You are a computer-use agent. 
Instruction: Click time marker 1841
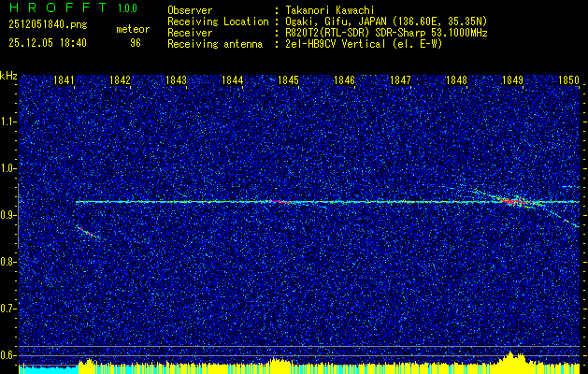pos(65,79)
